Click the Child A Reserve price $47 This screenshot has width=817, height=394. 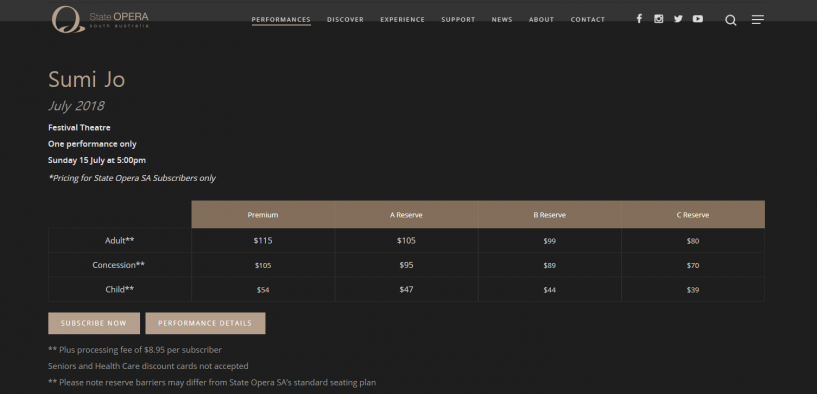click(406, 289)
